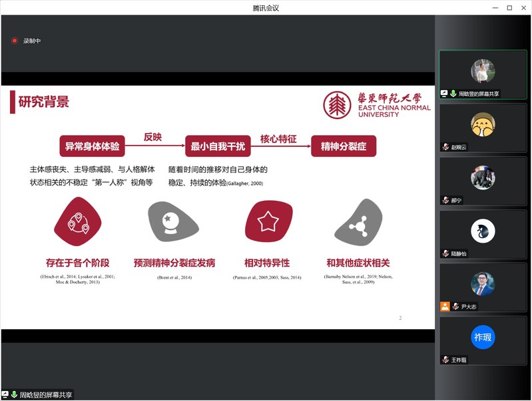This screenshot has height=401, width=532.
Task: Maximize the 腾讯会议 window
Action: pos(509,7)
